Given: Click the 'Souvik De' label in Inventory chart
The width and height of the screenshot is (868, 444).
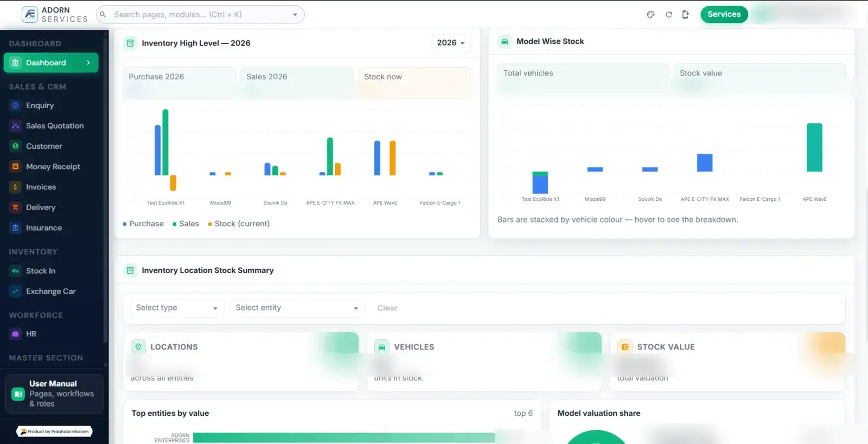Looking at the screenshot, I should coord(276,203).
